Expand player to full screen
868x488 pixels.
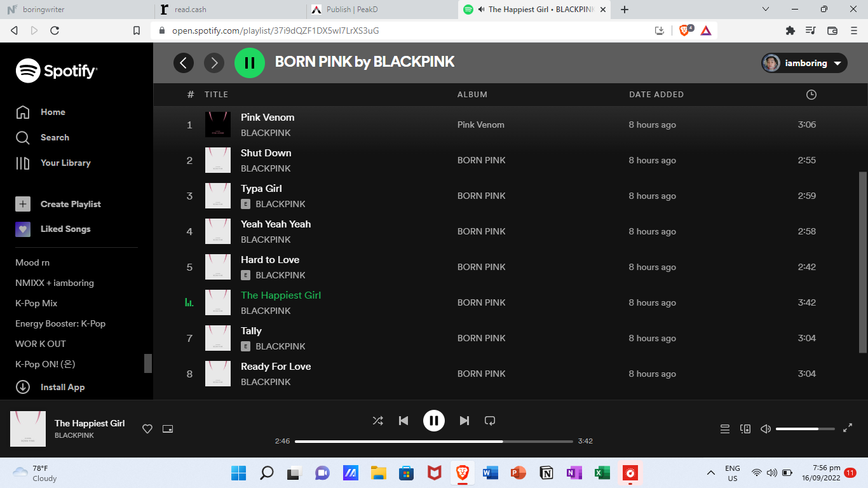[x=848, y=428]
